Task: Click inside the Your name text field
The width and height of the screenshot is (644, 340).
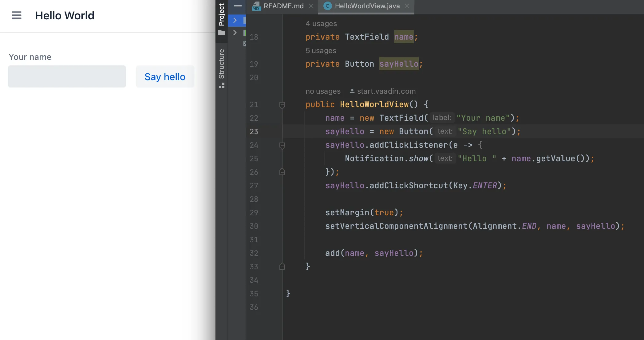Action: click(x=67, y=76)
